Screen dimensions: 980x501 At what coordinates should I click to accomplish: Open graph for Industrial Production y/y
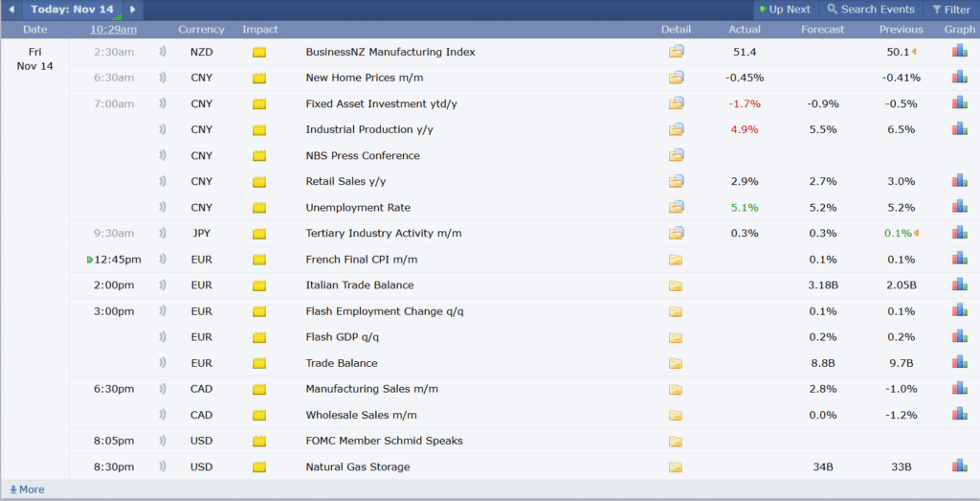click(x=959, y=129)
